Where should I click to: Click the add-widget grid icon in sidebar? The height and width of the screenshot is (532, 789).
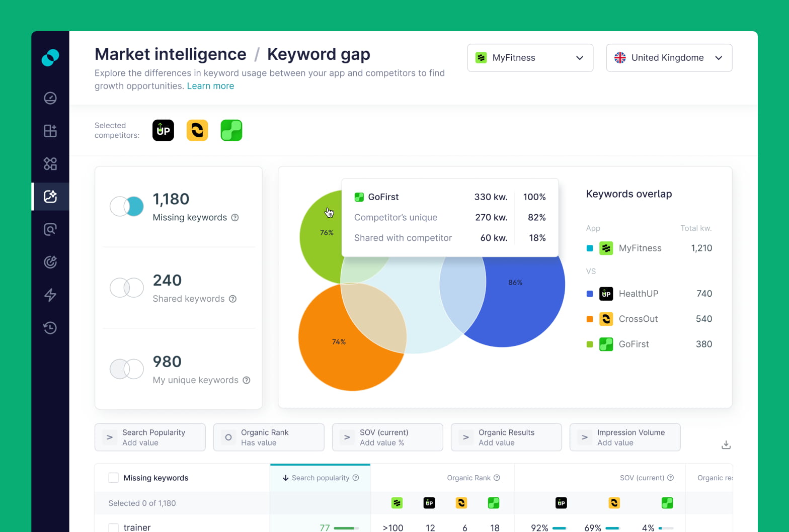[x=50, y=131]
